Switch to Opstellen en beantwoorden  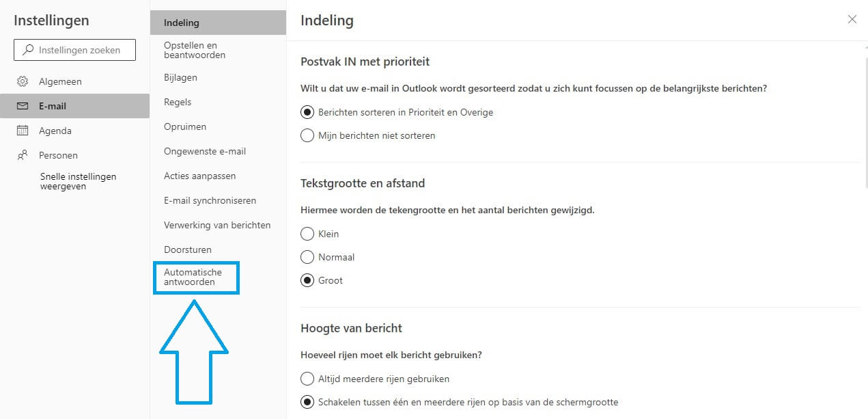click(x=195, y=49)
